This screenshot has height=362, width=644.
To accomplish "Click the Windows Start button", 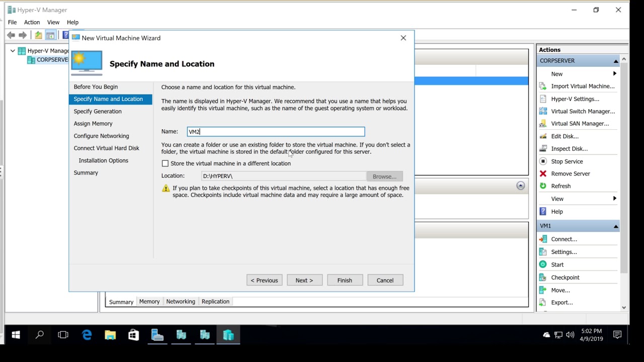I will pyautogui.click(x=16, y=335).
